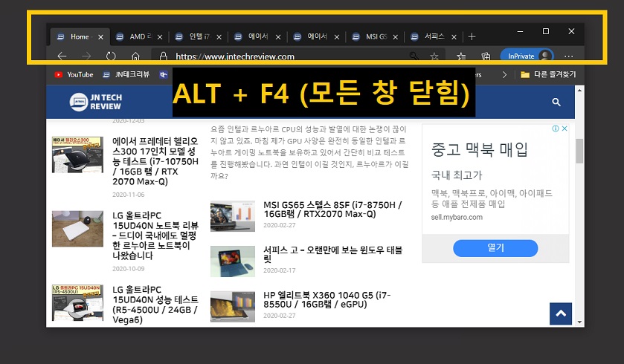
Task: Reload the page with the refresh icon
Action: coord(111,56)
